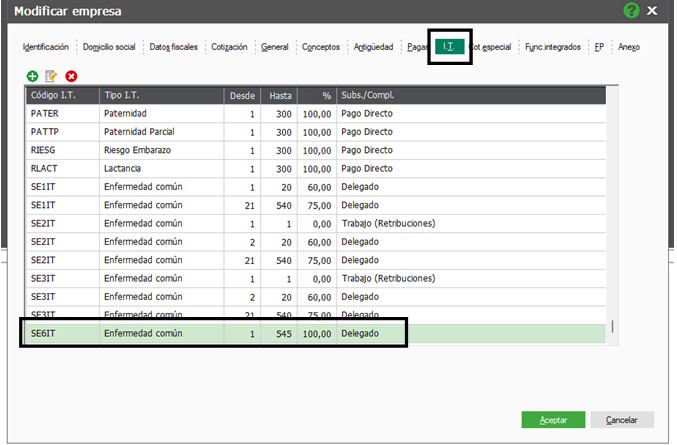The image size is (677, 445).
Task: Open the Domicilio social tab
Action: click(110, 47)
